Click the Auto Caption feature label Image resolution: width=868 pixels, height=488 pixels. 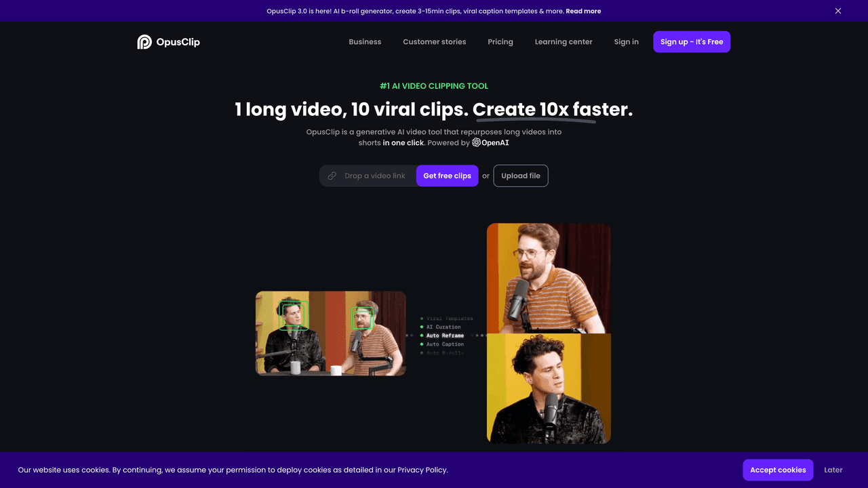click(x=445, y=344)
